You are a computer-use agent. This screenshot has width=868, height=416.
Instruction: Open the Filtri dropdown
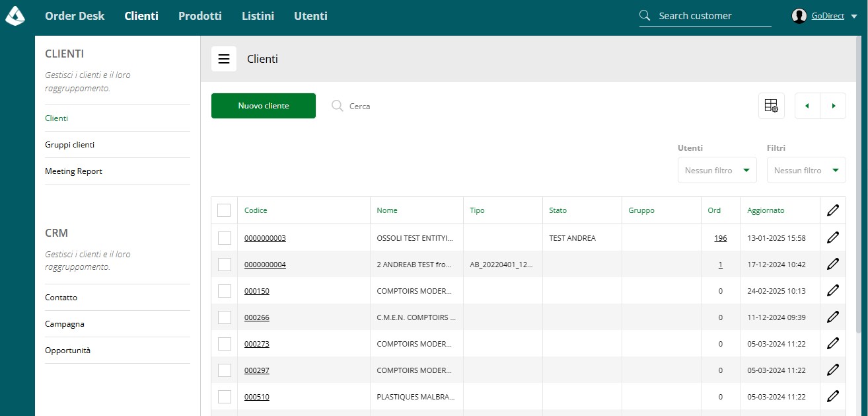tap(806, 170)
